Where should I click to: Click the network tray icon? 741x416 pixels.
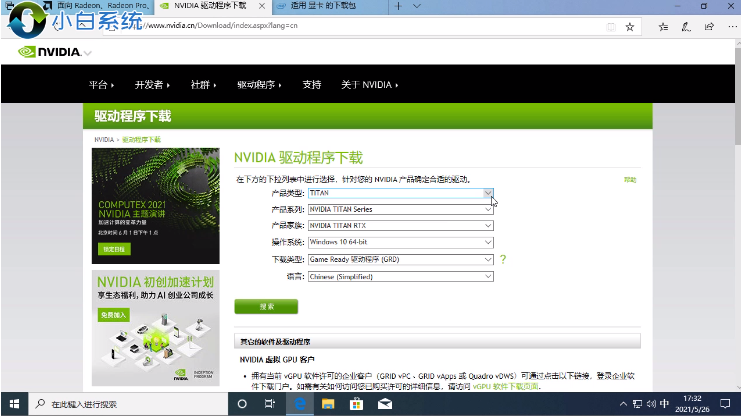(638, 404)
